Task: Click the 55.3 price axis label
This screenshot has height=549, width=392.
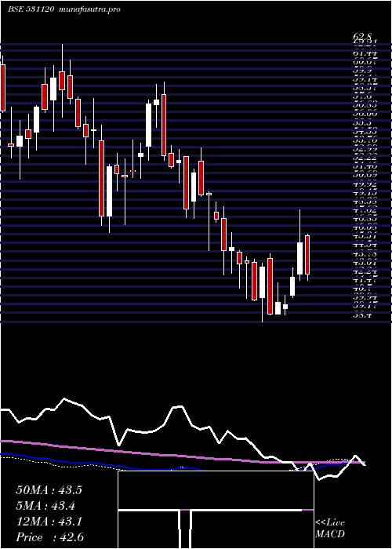Action: click(362, 123)
